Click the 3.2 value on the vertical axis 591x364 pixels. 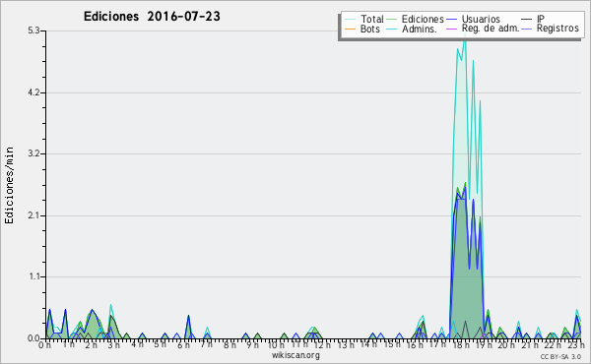click(x=33, y=153)
